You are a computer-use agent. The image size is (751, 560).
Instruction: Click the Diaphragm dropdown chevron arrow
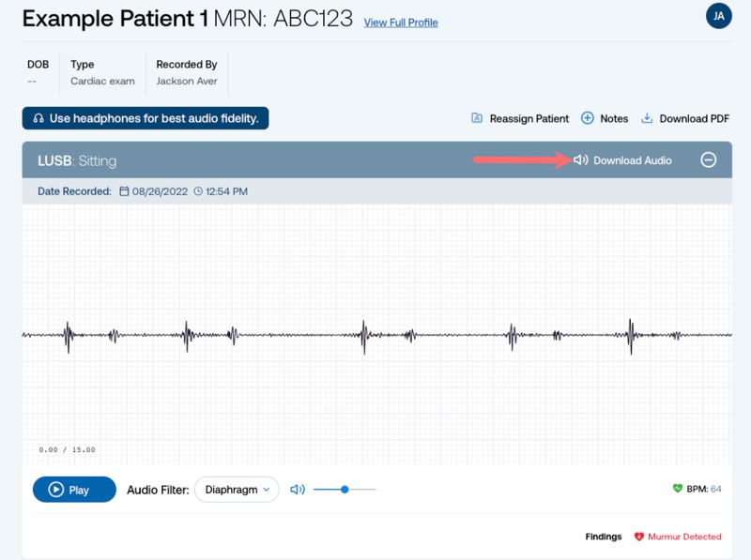(267, 490)
